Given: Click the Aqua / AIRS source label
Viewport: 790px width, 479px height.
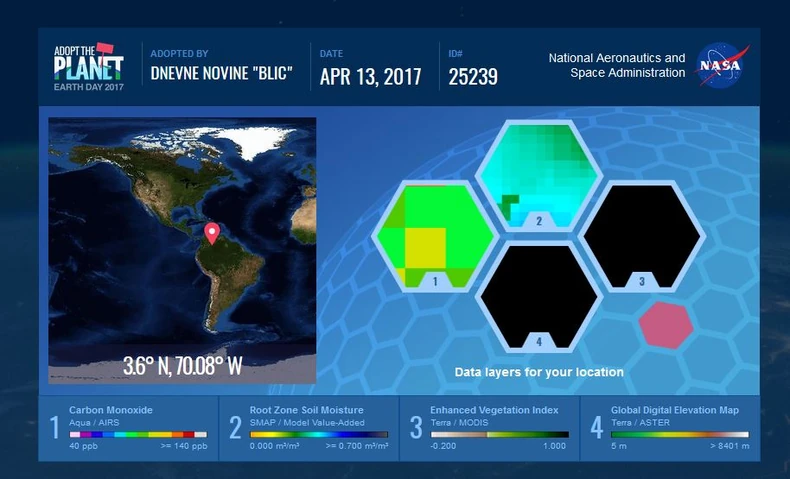Looking at the screenshot, I should tap(94, 423).
